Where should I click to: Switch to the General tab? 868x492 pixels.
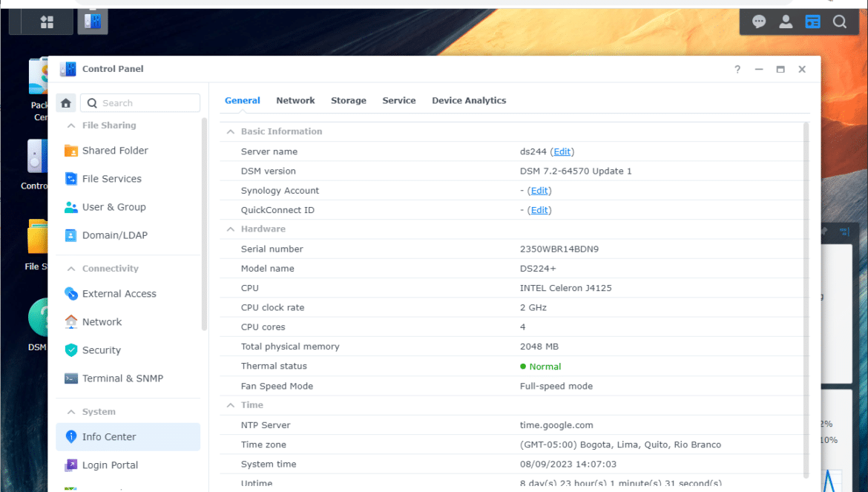tap(243, 101)
